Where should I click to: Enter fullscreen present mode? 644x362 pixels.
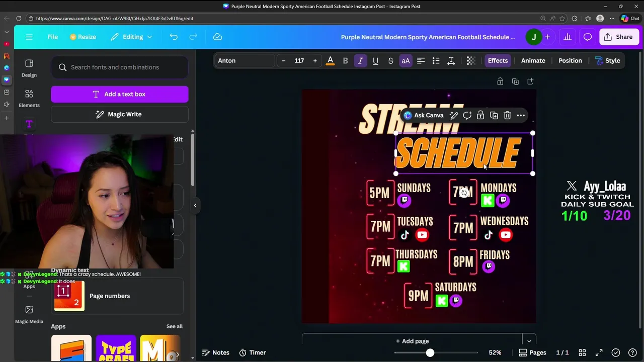tap(599, 352)
